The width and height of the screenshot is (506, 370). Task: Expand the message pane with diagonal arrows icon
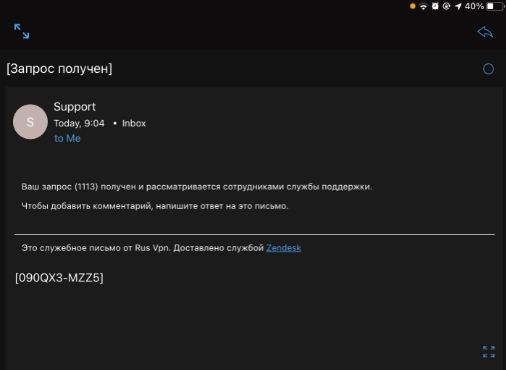pos(22,31)
